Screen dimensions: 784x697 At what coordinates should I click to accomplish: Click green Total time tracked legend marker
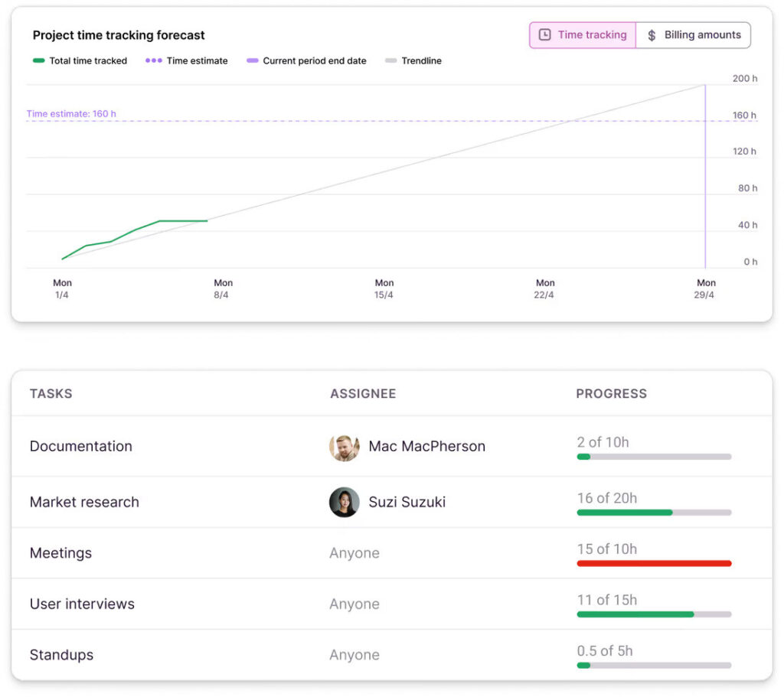[x=39, y=61]
